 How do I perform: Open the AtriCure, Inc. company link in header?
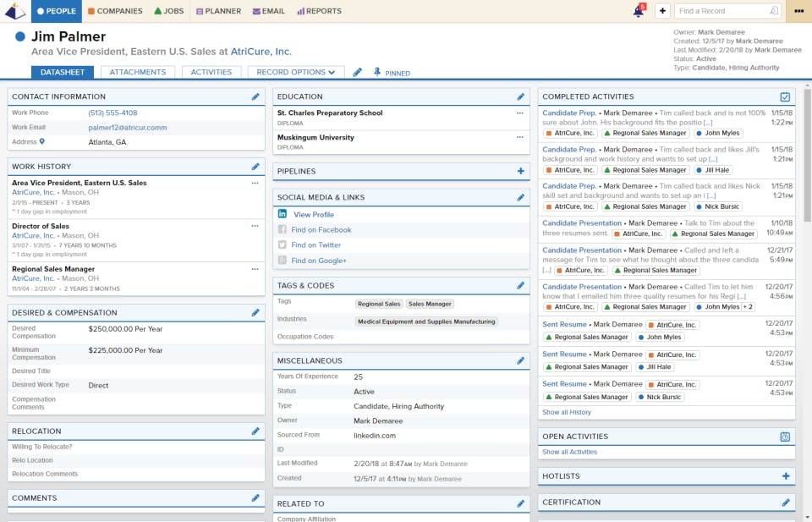(x=261, y=52)
